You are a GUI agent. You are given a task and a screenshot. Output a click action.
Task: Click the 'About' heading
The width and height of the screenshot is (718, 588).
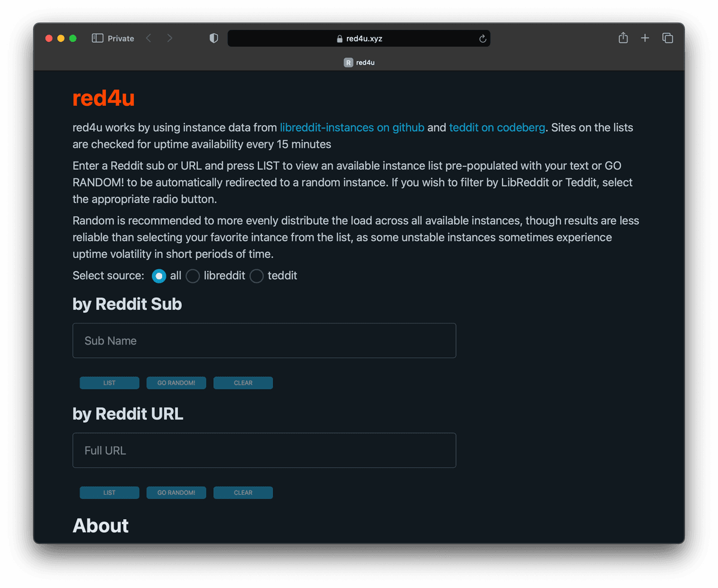(x=101, y=525)
